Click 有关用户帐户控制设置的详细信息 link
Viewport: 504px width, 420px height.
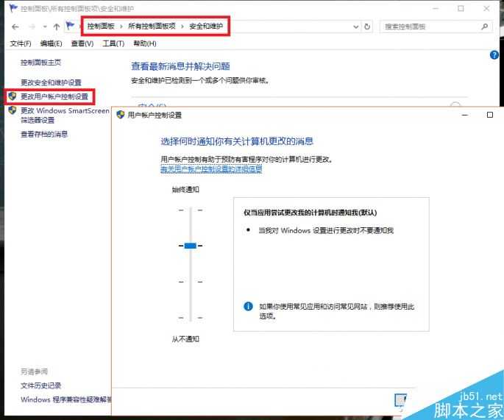coord(211,169)
